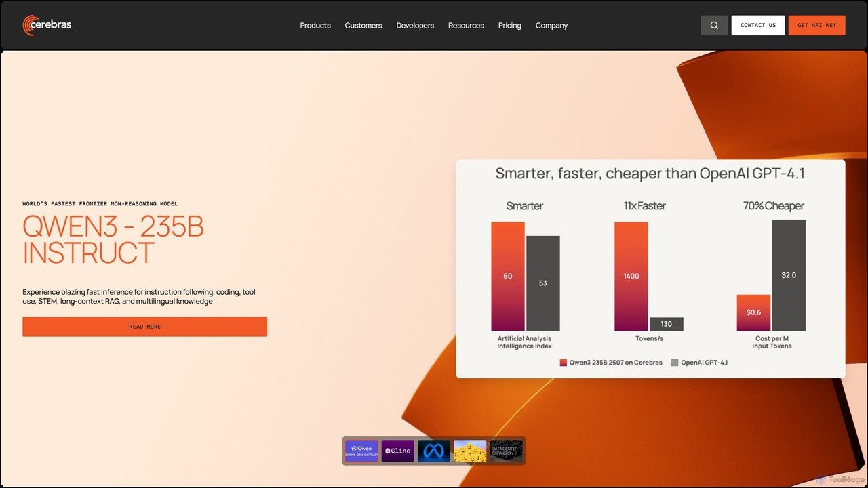Click the 'World's Fastest Frontier Non-Reasoning Model' tagline
868x488 pixels.
(100, 203)
